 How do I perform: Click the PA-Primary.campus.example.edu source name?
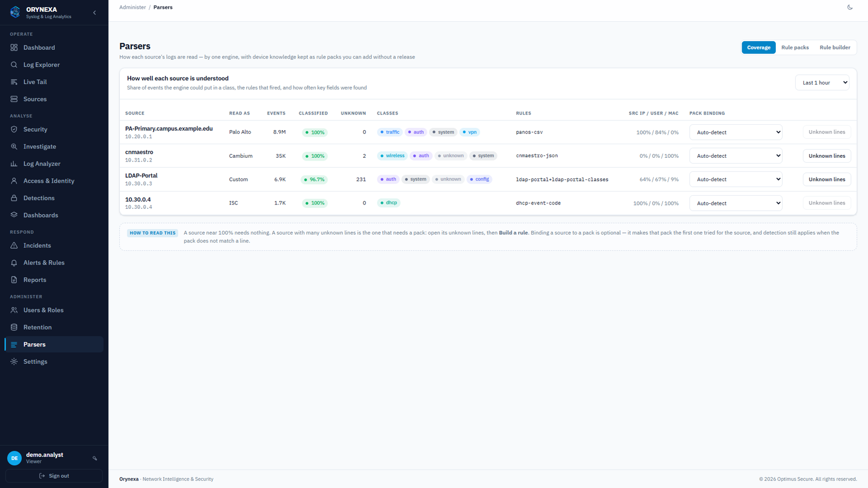coord(169,129)
